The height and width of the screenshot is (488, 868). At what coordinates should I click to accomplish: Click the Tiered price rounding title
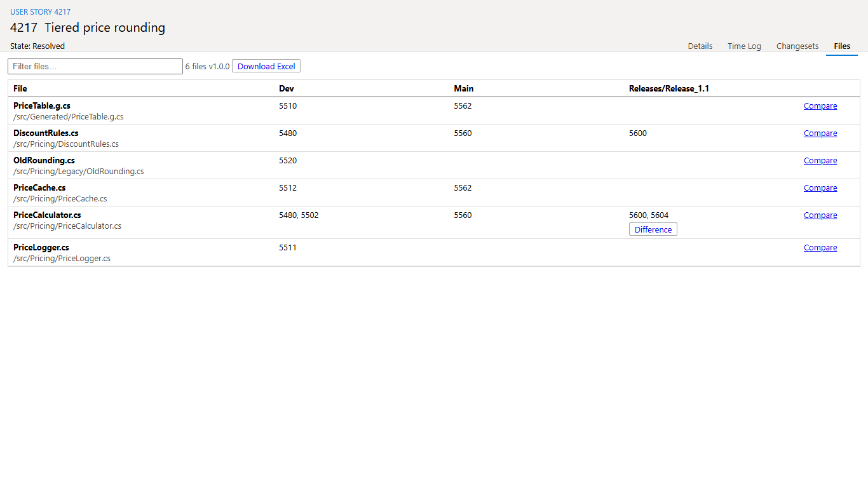(105, 28)
